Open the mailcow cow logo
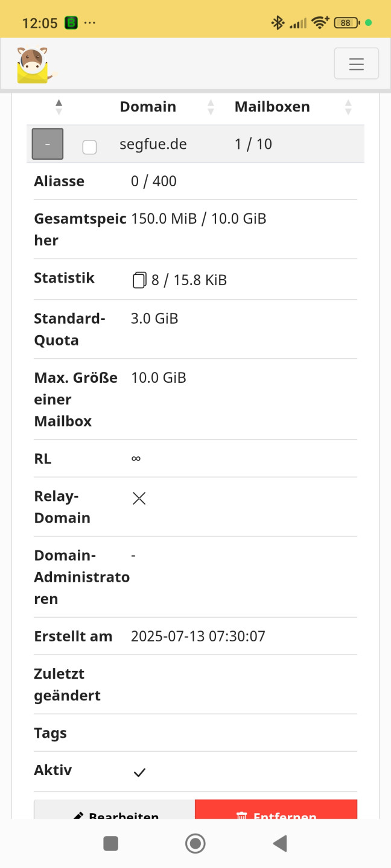391x868 pixels. pos(36,64)
